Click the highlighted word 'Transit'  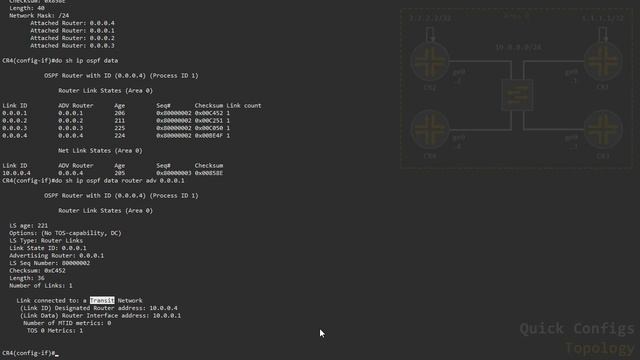102,300
